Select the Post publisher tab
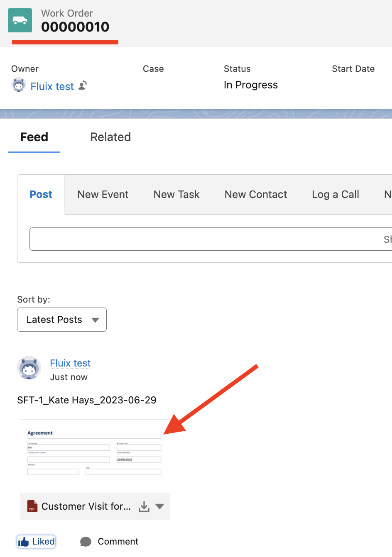Viewport: 392px width, 557px height. coord(41,194)
